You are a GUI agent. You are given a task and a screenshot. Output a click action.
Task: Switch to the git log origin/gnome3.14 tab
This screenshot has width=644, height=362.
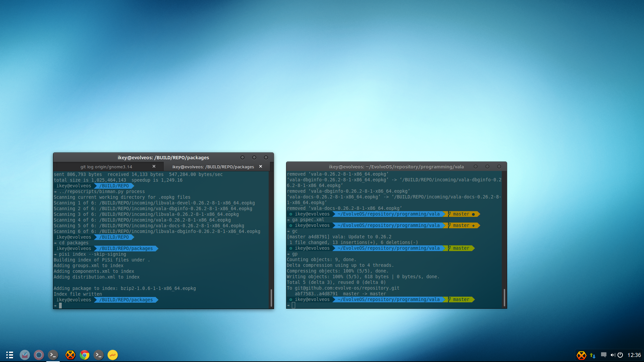click(x=106, y=167)
